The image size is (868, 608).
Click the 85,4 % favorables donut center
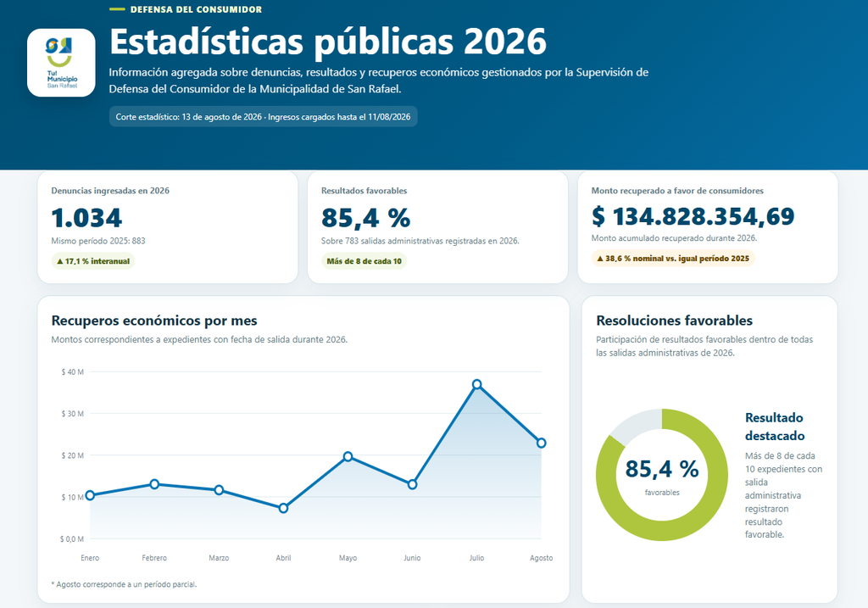[662, 475]
